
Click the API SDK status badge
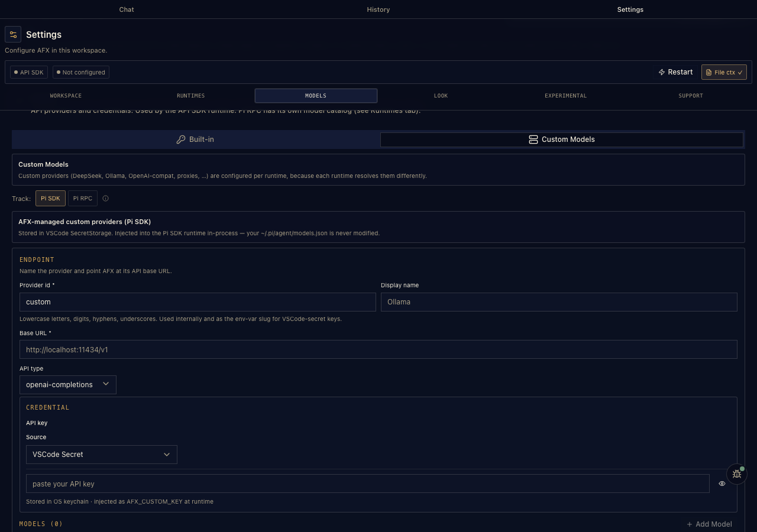point(29,72)
